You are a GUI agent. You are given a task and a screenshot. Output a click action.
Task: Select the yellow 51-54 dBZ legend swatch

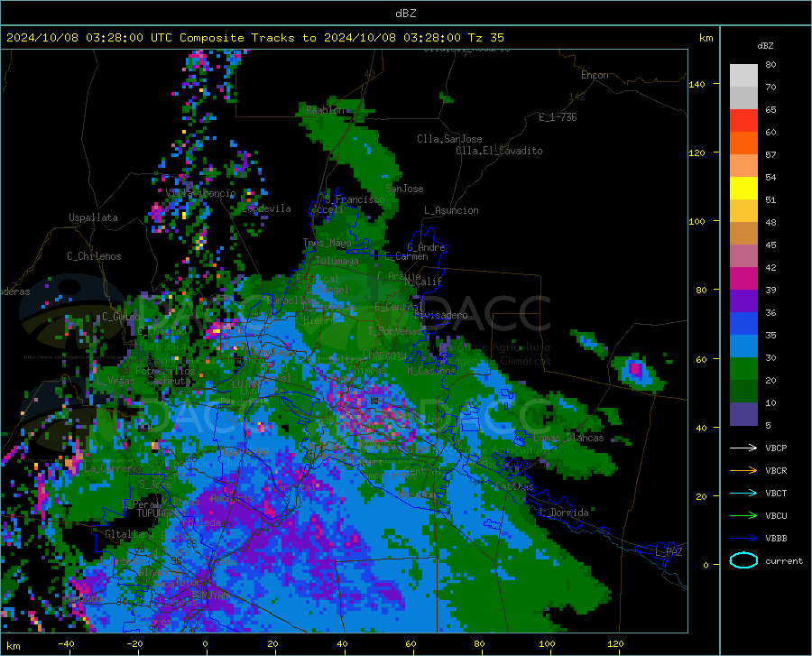click(743, 188)
